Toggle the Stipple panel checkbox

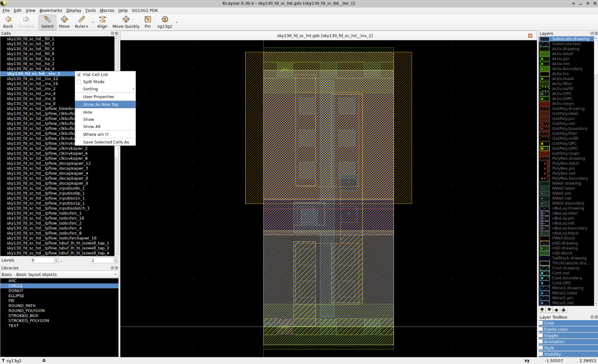tap(541, 335)
